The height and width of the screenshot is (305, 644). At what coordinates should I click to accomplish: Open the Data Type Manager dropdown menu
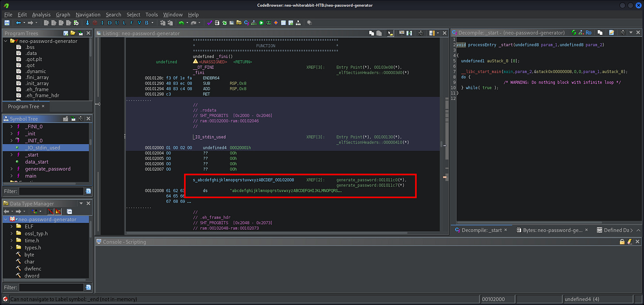tap(81, 204)
